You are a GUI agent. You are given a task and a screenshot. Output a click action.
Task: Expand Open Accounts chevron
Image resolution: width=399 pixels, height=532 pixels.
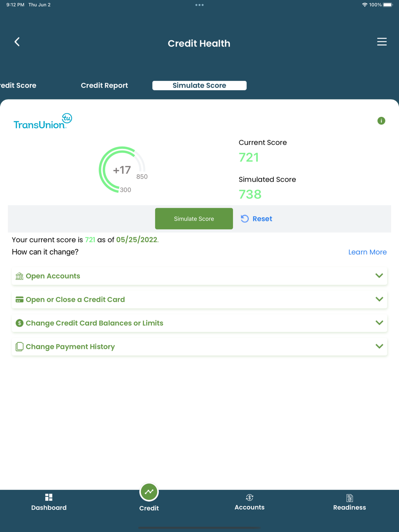click(x=379, y=276)
